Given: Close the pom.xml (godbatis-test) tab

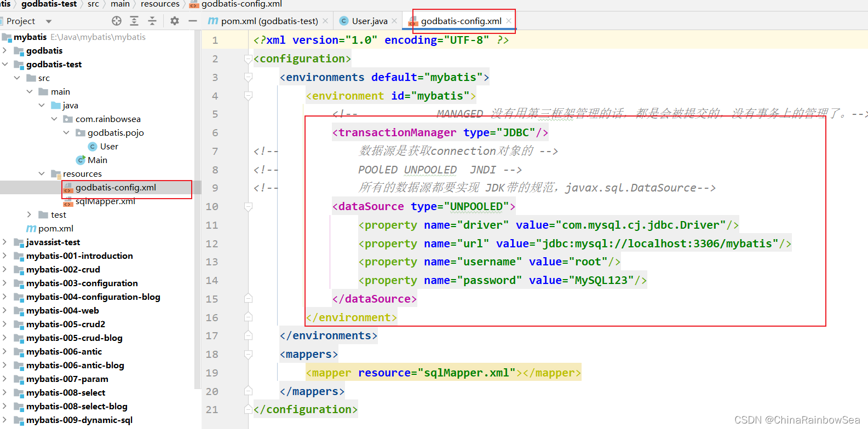Looking at the screenshot, I should (325, 21).
